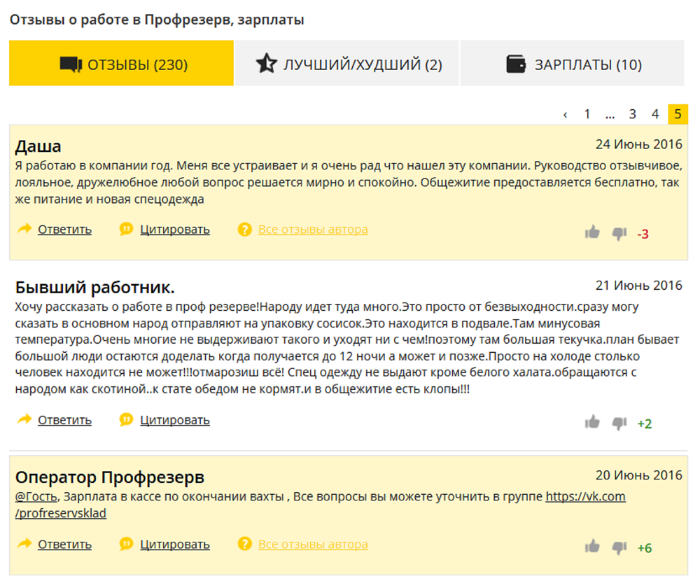Click Ответить under Бывший работник review

click(64, 420)
